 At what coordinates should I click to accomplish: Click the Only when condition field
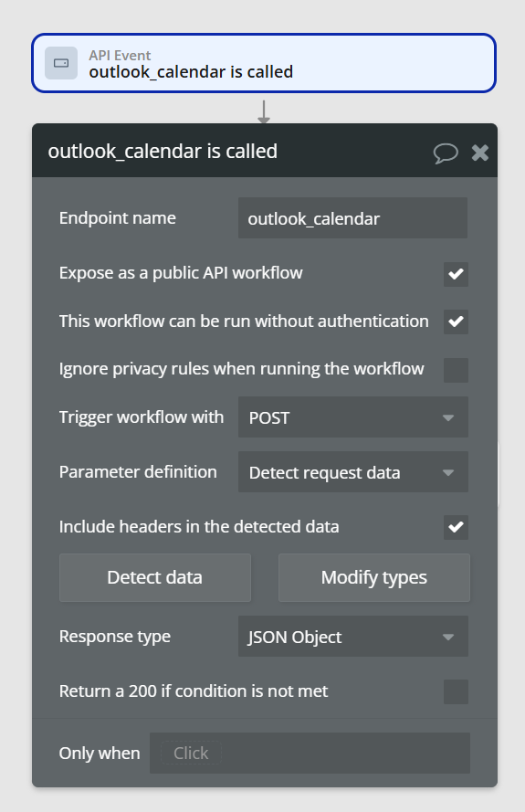coord(310,753)
